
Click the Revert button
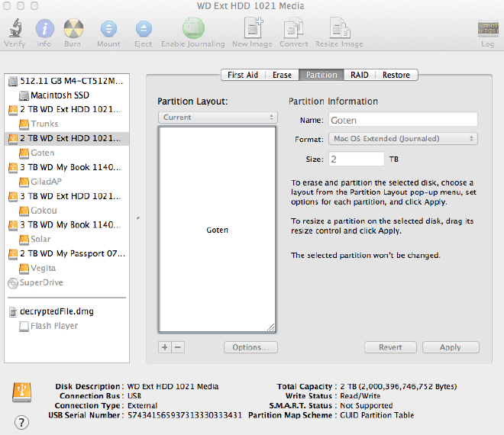point(390,347)
